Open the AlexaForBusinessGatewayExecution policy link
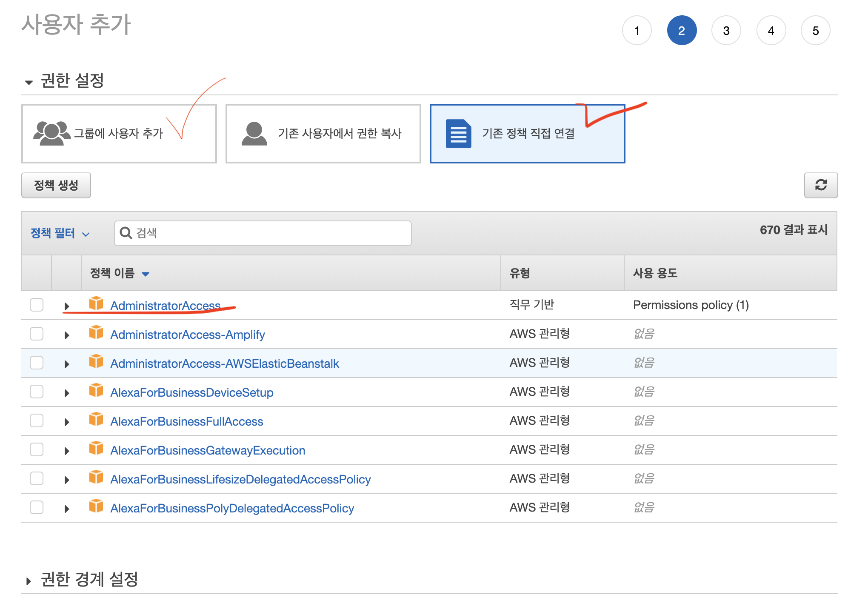 tap(208, 450)
